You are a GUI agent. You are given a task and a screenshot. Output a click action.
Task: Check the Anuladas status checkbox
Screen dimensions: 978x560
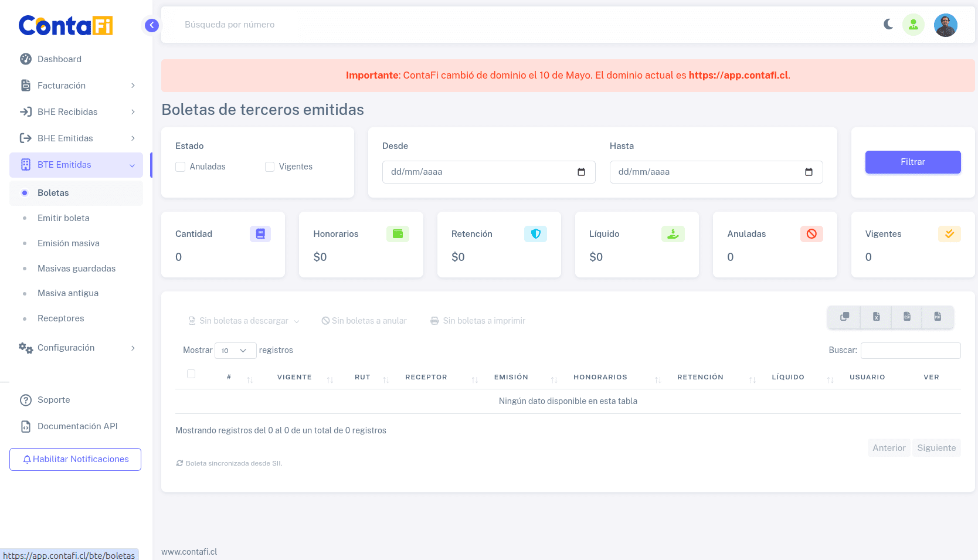coord(181,167)
